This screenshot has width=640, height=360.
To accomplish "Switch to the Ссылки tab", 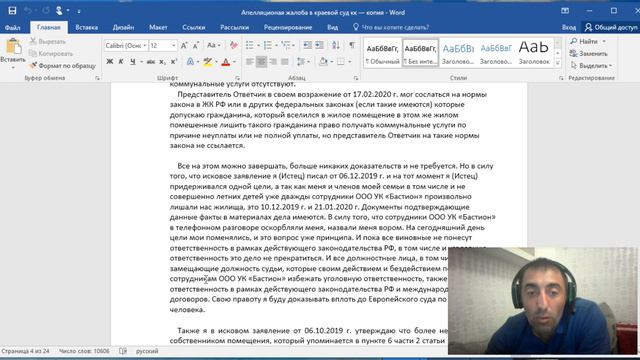I will point(193,27).
